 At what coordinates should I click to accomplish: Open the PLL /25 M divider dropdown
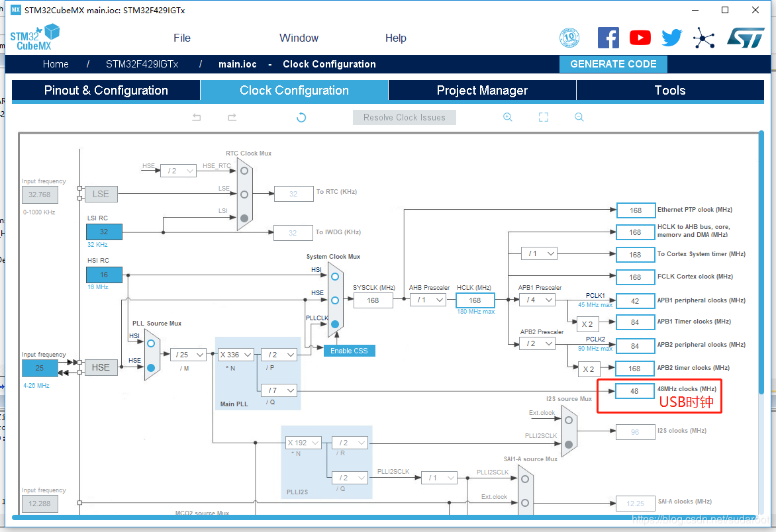point(189,355)
